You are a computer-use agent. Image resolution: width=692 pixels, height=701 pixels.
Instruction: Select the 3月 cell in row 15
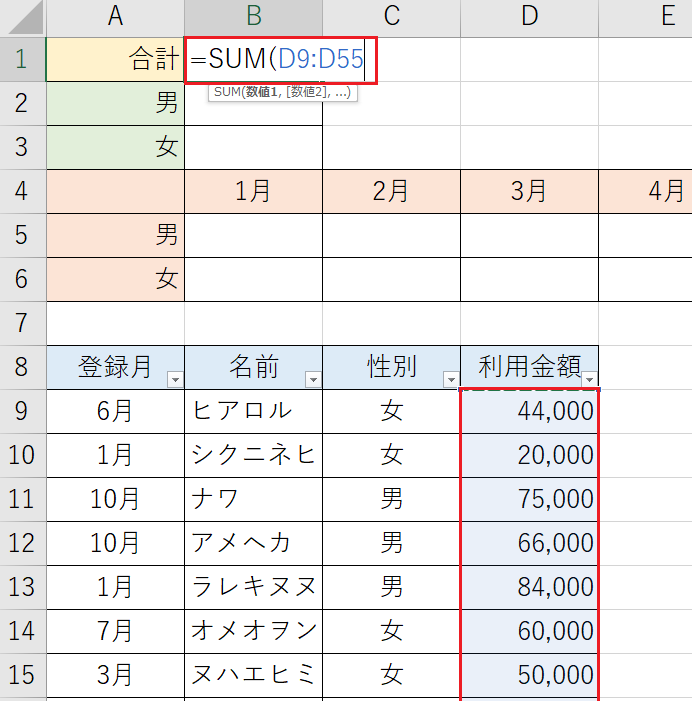coord(115,675)
